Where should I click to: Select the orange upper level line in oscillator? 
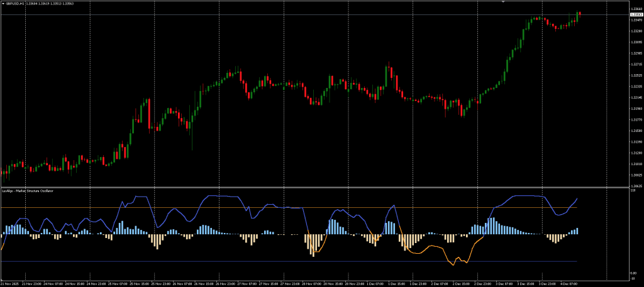289,207
